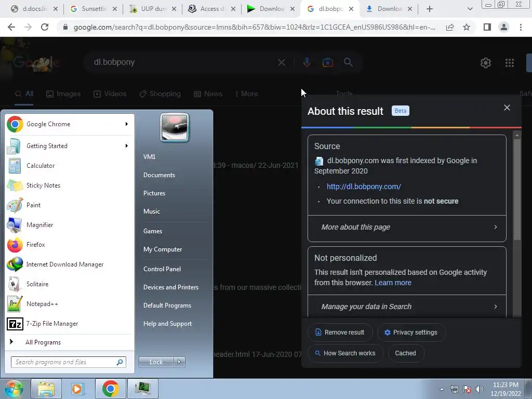Open Control Panel from the Start menu

(x=162, y=269)
